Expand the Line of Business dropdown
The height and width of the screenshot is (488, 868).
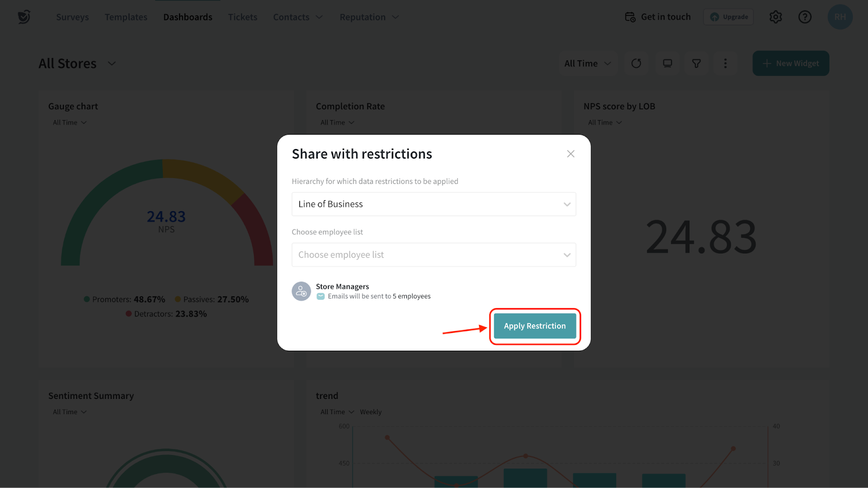pos(433,204)
